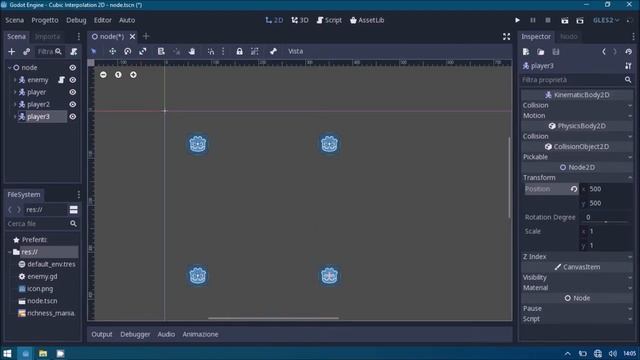
Task: Expand the Visibility section
Action: point(578,278)
